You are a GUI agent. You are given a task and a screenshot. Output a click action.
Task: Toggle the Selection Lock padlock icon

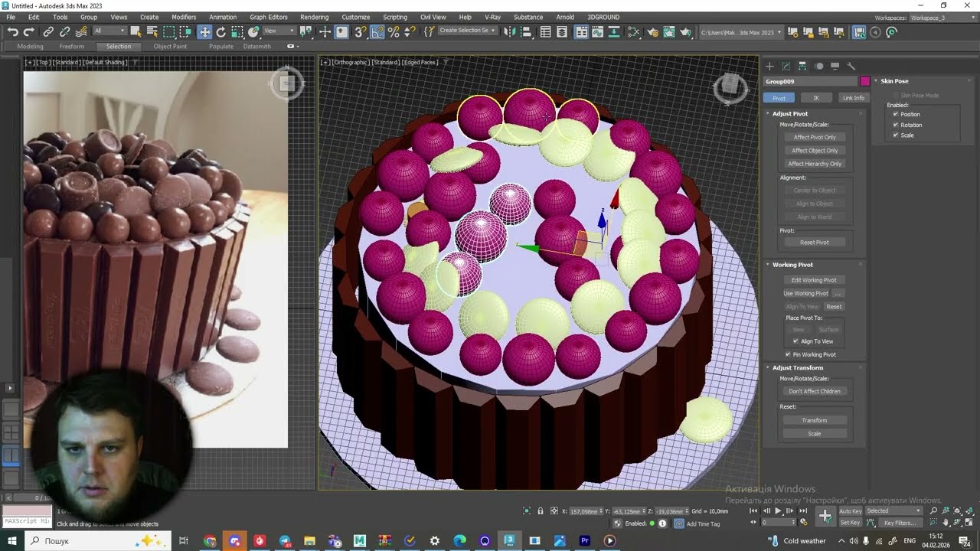541,510
